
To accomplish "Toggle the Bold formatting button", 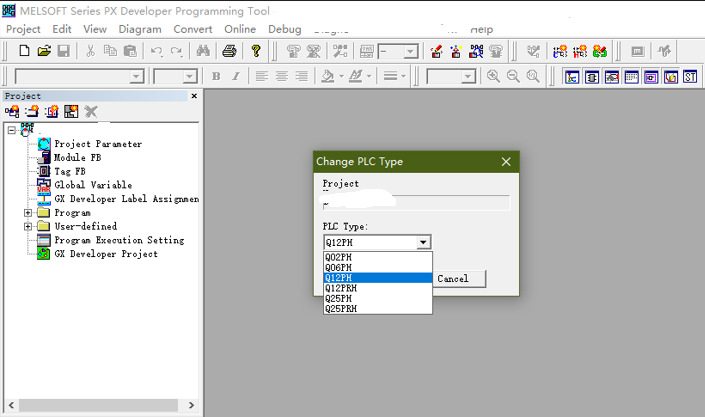I will [x=216, y=76].
